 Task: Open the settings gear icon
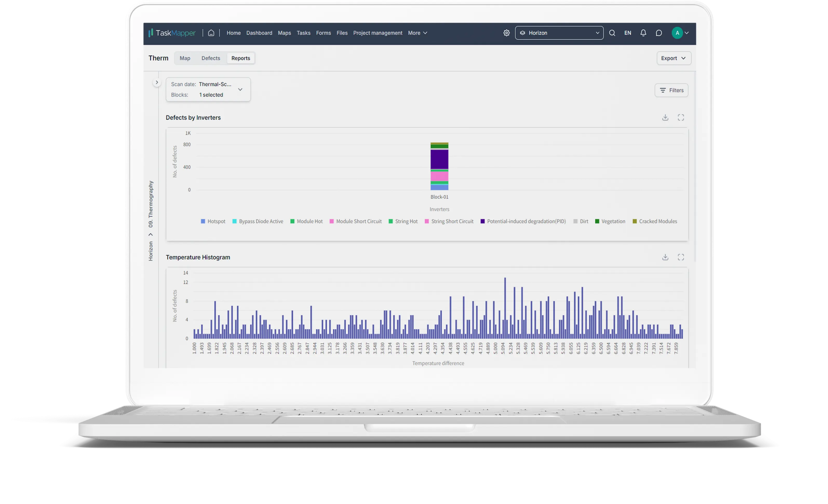coord(506,33)
